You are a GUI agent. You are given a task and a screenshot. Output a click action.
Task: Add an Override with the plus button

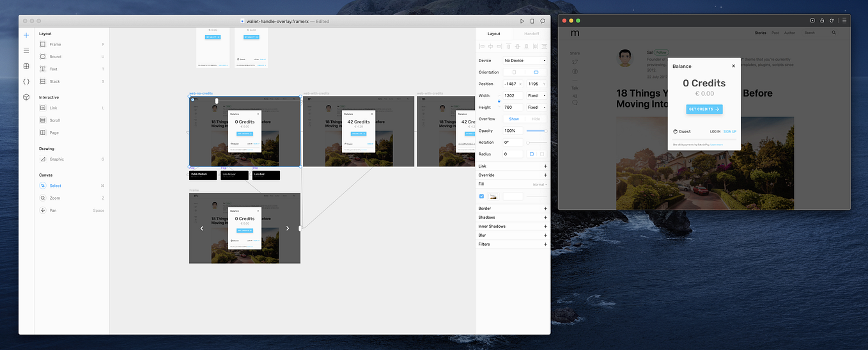[x=545, y=175]
